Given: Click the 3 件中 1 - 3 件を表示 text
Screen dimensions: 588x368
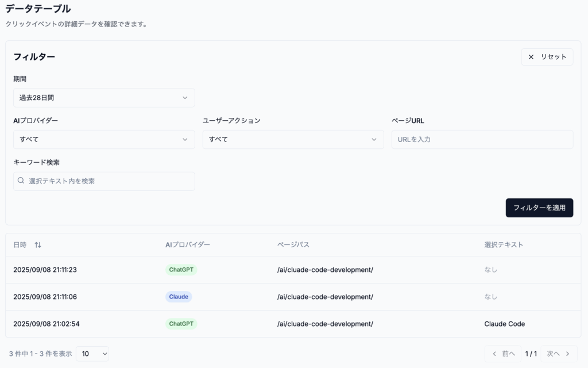Looking at the screenshot, I should tap(41, 354).
